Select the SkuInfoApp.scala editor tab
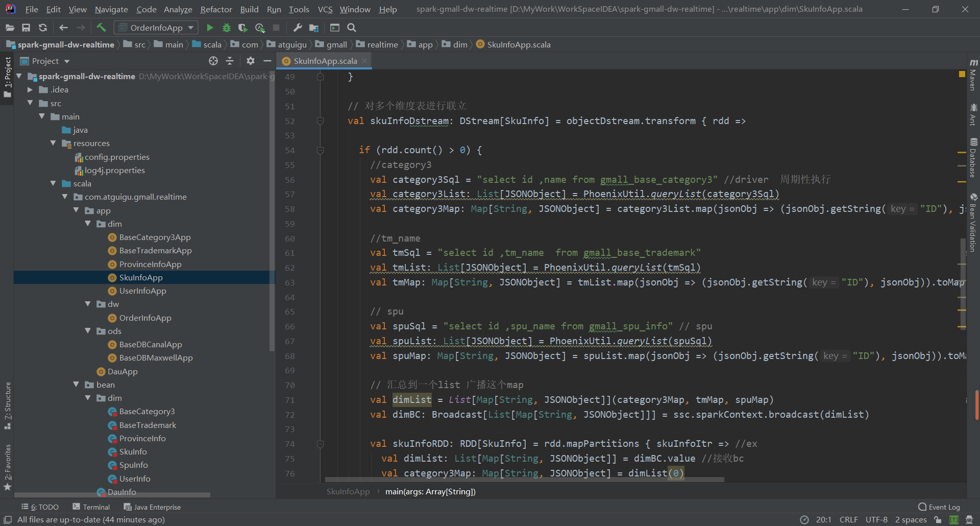This screenshot has height=526, width=980. (325, 61)
